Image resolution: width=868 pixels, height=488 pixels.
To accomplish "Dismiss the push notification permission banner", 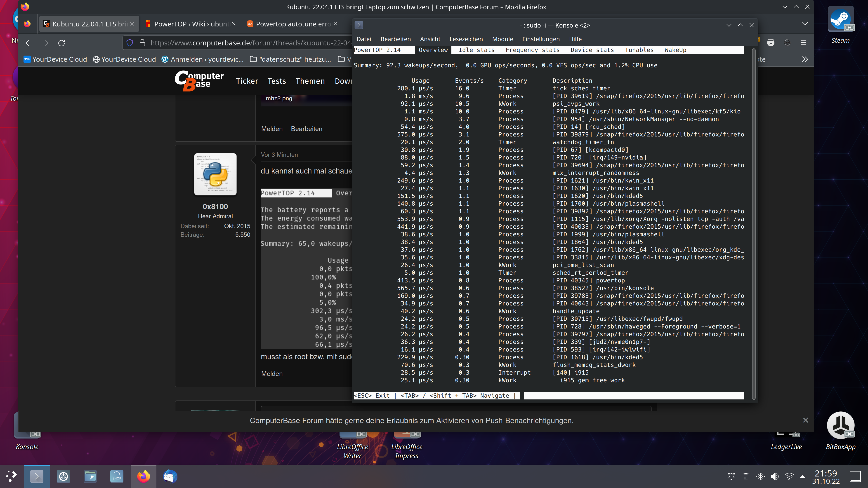I will click(x=805, y=420).
